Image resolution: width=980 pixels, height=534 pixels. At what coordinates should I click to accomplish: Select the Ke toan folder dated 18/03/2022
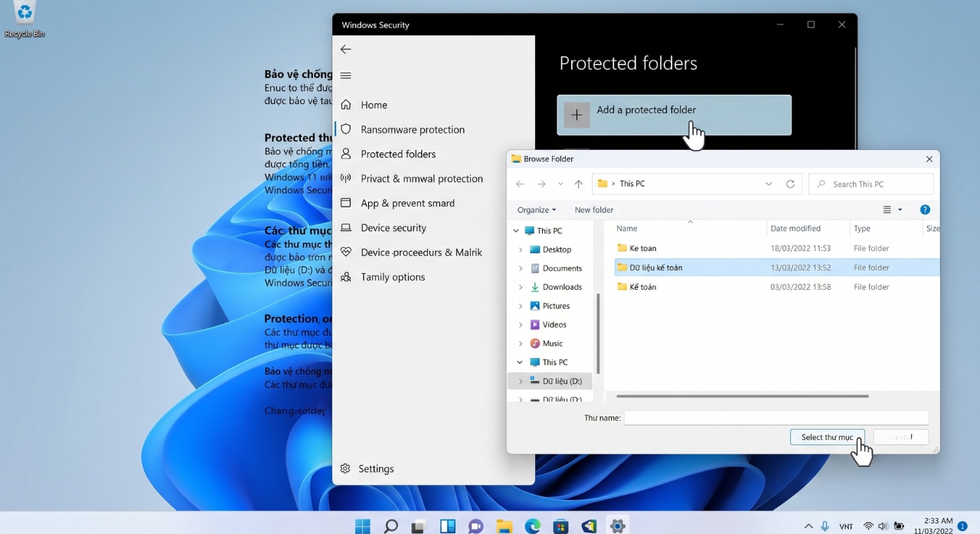coord(776,248)
